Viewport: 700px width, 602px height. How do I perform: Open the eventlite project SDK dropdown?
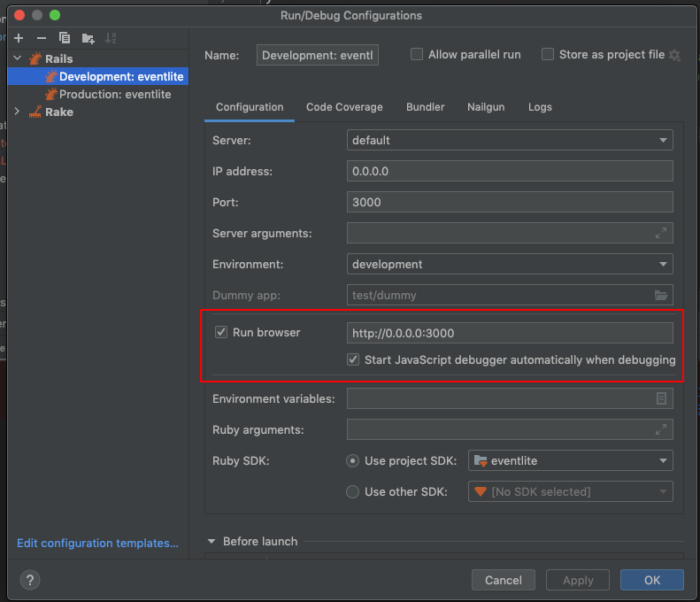click(x=570, y=461)
